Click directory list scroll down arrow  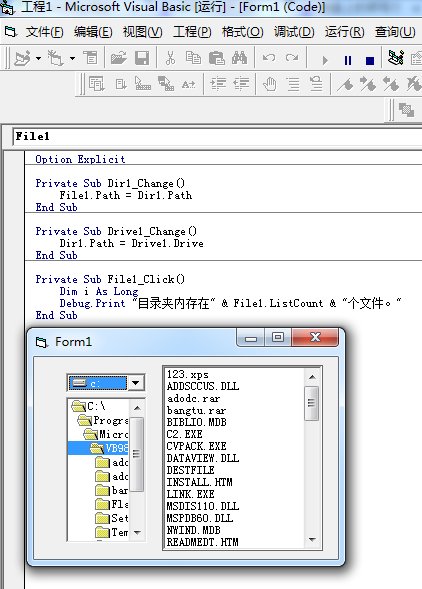point(137,533)
